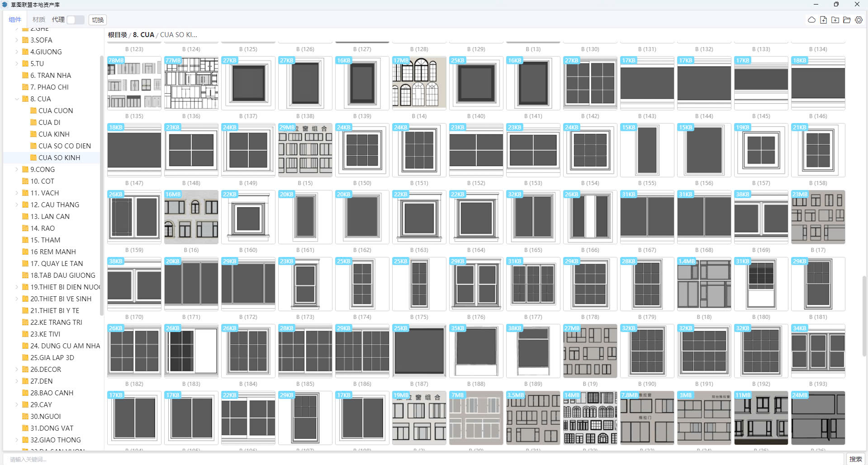This screenshot has height=465, width=868.
Task: Click the 搜索 search button
Action: coord(855,459)
